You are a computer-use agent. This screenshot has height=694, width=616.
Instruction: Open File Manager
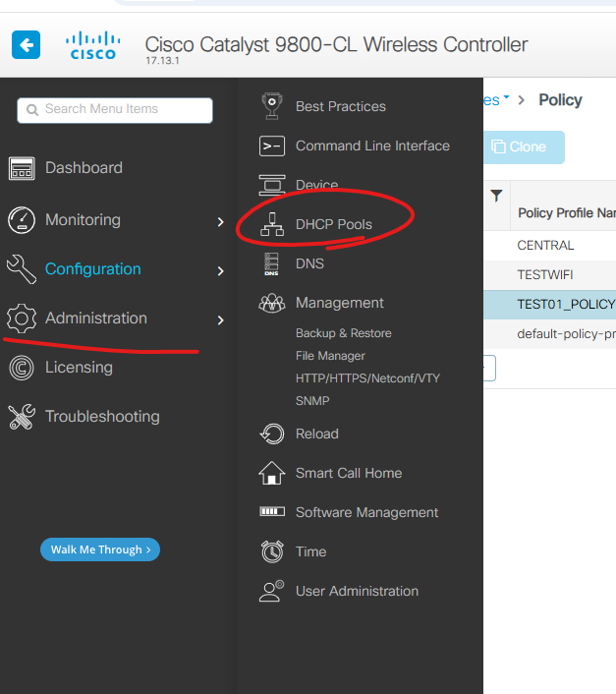point(330,356)
